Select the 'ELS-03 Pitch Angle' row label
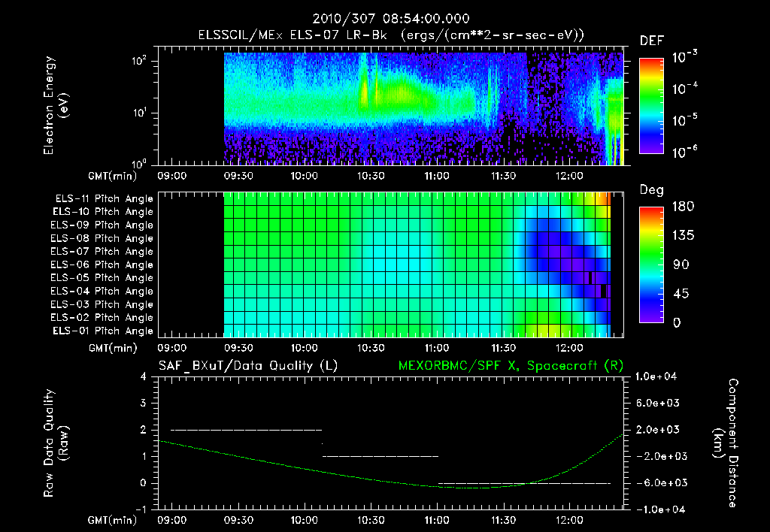The image size is (770, 532). pos(102,305)
